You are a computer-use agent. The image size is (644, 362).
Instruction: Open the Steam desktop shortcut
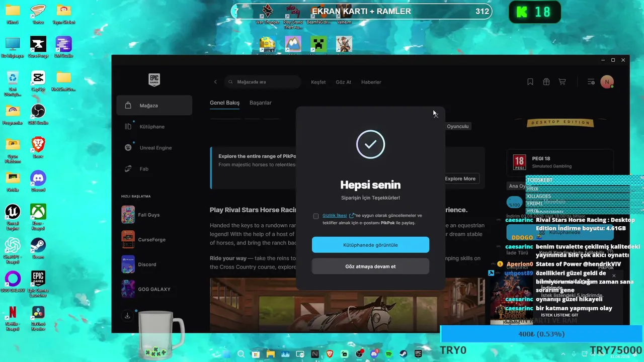[38, 248]
